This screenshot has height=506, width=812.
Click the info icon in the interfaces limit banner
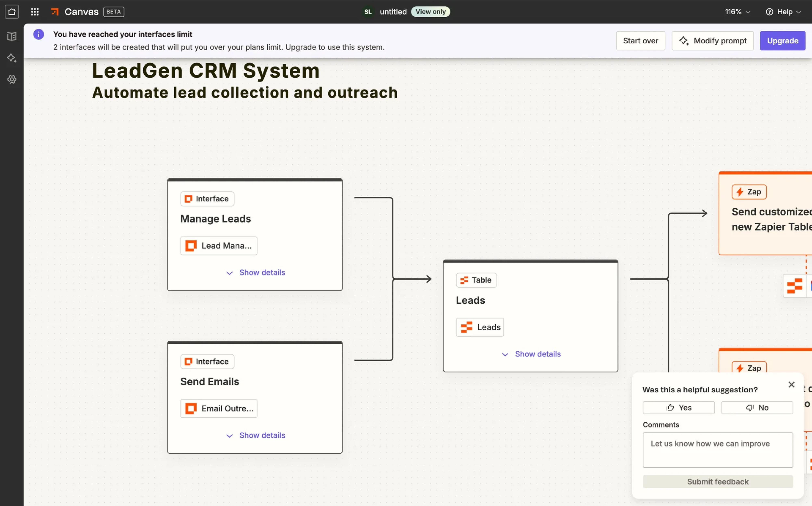point(39,34)
